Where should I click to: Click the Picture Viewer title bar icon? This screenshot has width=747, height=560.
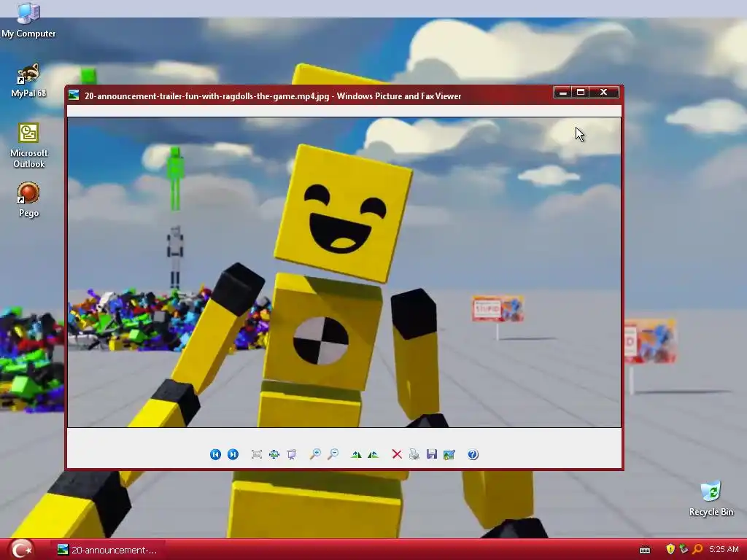tap(74, 96)
